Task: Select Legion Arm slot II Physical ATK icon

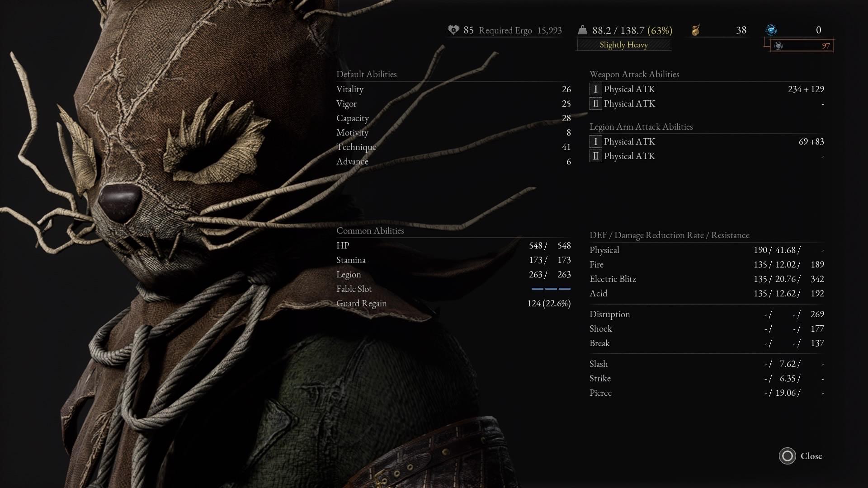Action: [595, 156]
